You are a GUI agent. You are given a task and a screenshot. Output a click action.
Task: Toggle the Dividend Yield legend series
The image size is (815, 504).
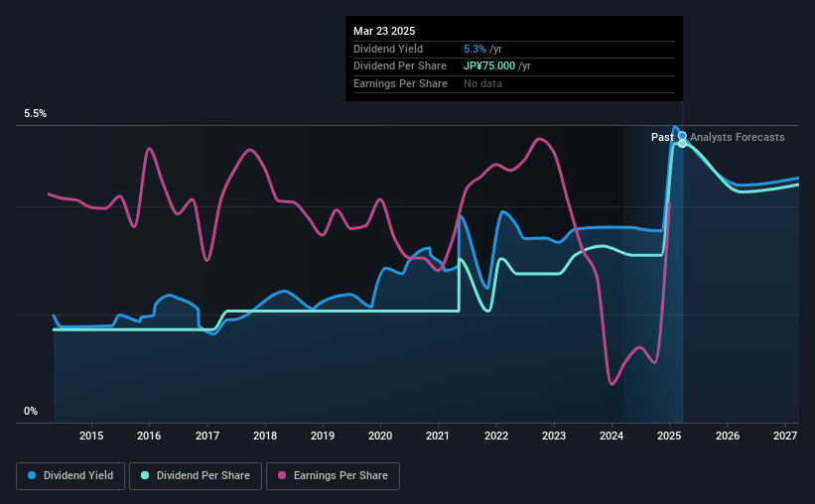70,476
